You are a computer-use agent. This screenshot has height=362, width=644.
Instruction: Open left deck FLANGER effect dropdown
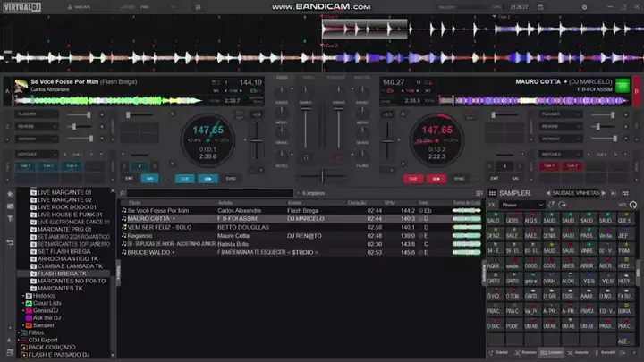point(38,114)
